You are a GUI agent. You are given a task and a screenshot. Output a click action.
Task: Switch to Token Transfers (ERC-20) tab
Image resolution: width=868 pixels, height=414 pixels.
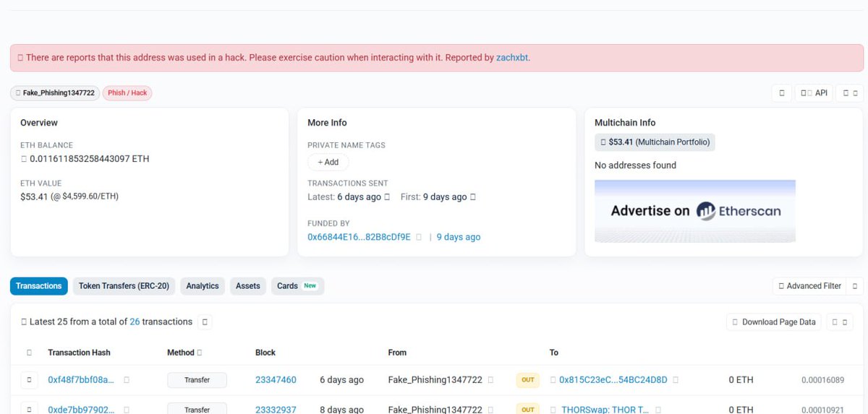pos(124,286)
